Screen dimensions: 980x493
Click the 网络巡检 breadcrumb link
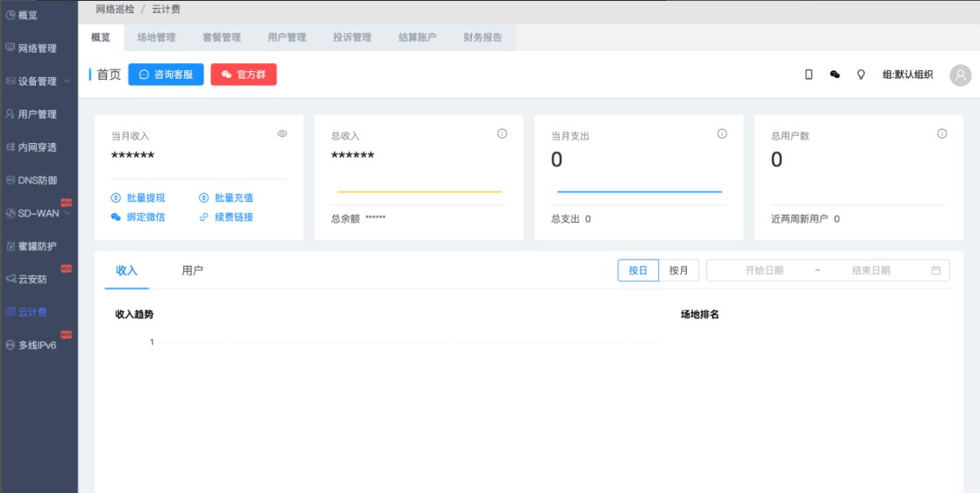coord(115,10)
